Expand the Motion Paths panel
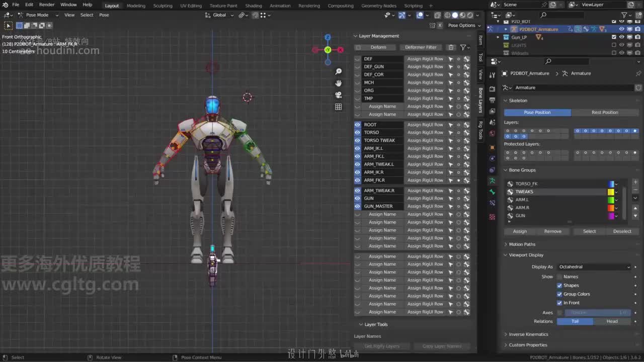Image resolution: width=644 pixels, height=362 pixels. 522,244
